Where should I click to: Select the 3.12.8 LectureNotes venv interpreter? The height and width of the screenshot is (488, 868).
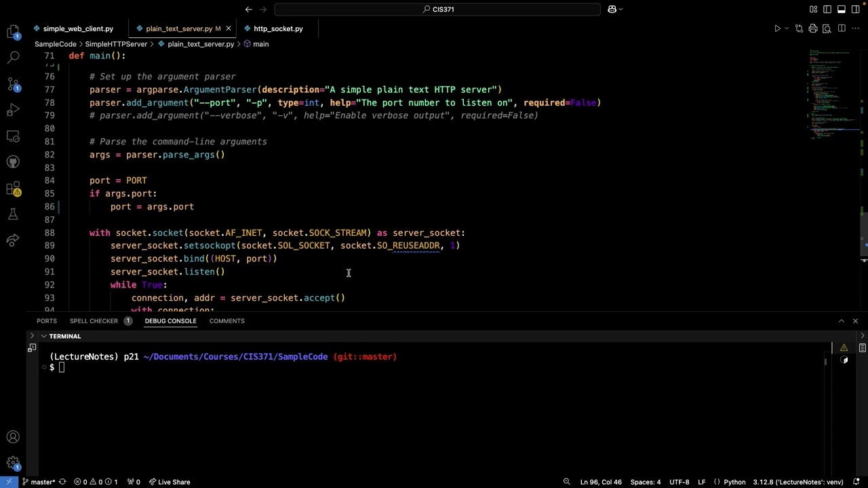pyautogui.click(x=797, y=482)
